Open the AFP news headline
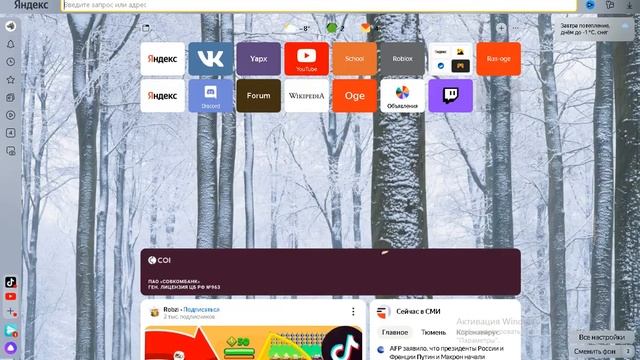640x360 pixels. (x=447, y=352)
